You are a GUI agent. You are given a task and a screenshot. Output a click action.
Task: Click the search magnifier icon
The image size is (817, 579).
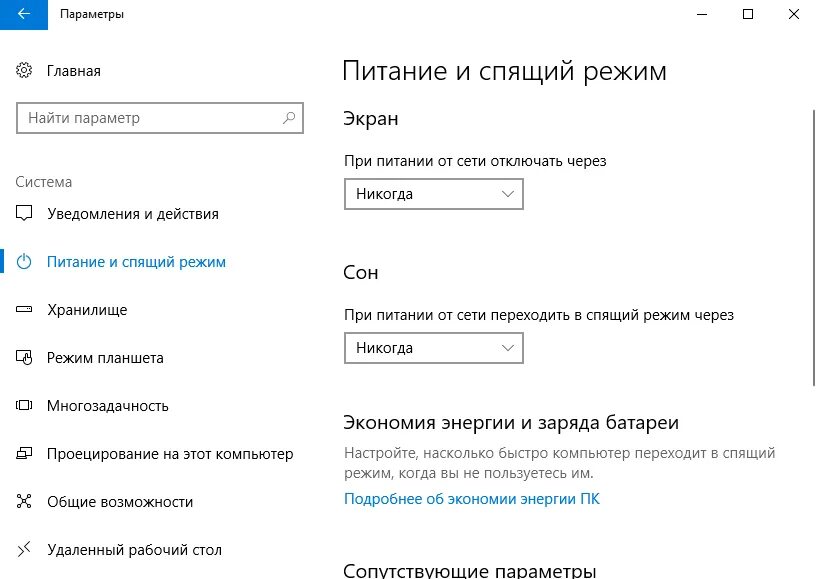click(289, 118)
